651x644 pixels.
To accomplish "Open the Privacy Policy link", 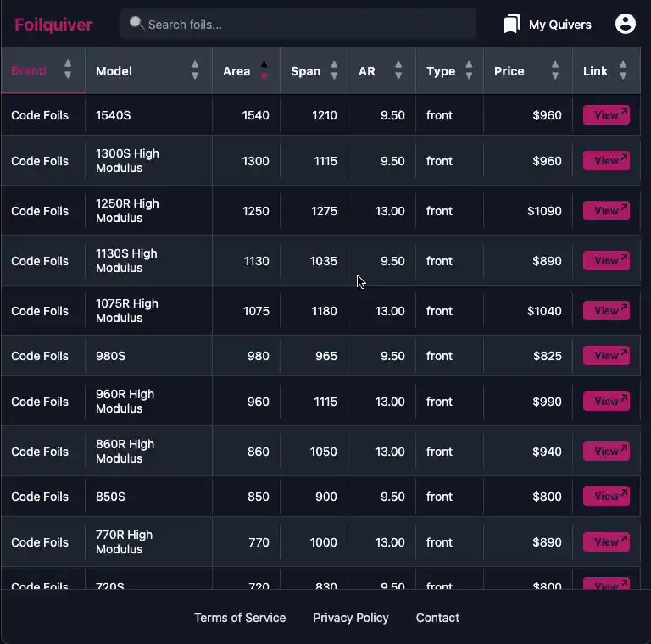I will 351,618.
